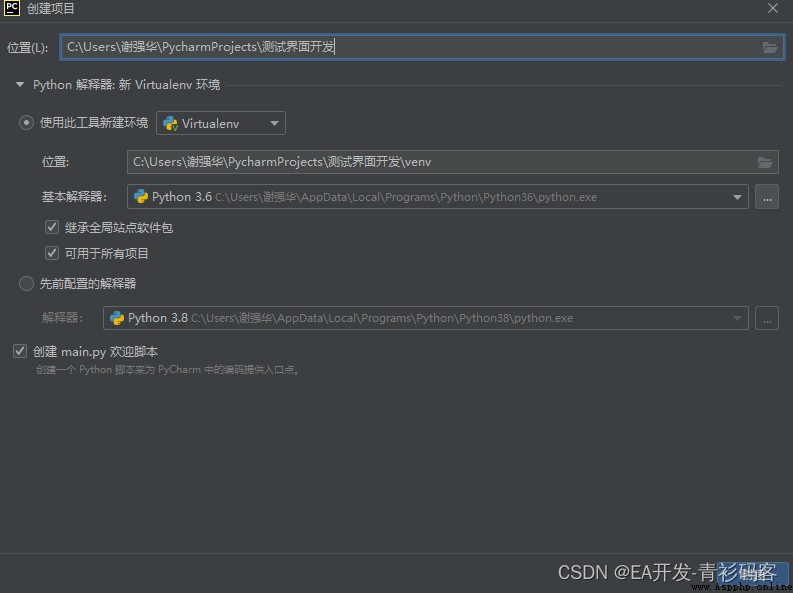Close the create project dialog
Viewport: 793px width, 593px height.
[773, 8]
